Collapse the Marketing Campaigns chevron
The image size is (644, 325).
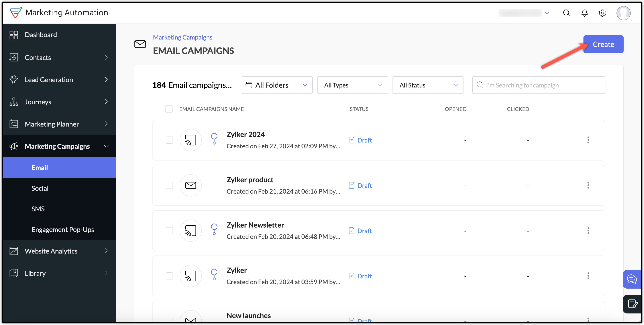point(106,146)
